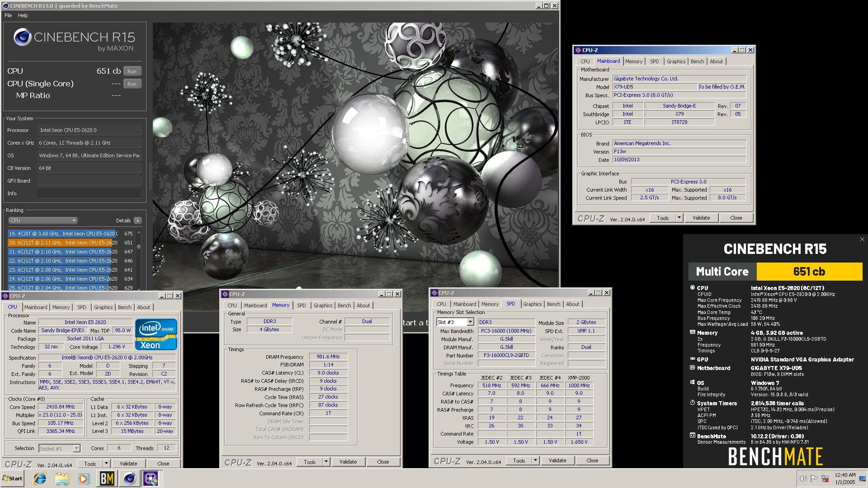
Task: Open the Cinebench Help menu
Action: pos(23,15)
